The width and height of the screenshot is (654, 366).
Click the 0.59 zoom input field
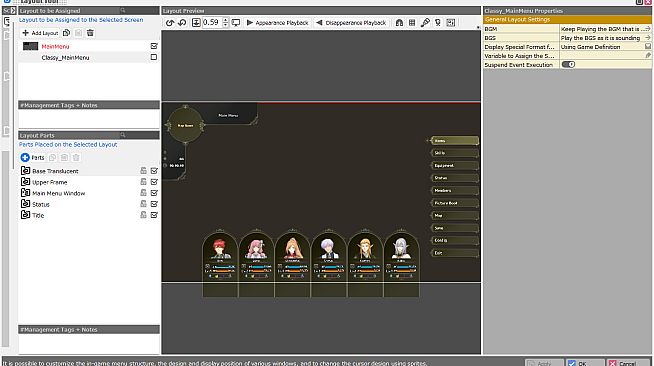click(212, 23)
